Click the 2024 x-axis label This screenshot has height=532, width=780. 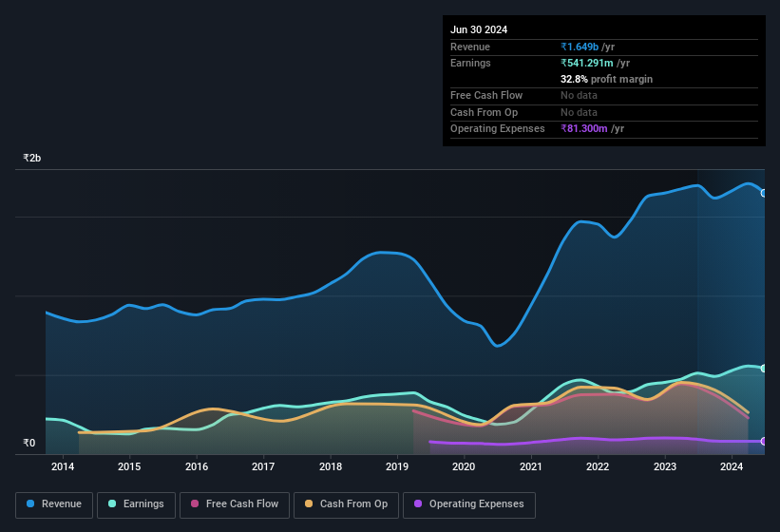tap(732, 466)
